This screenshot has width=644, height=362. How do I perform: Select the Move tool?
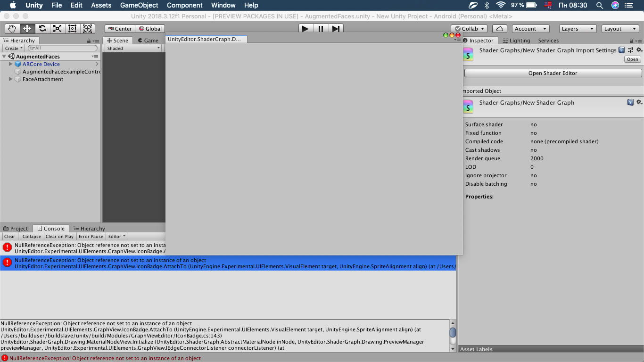point(27,29)
